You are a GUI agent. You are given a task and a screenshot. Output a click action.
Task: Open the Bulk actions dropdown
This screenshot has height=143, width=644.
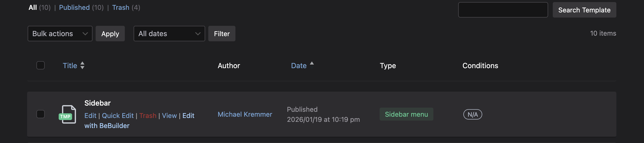click(60, 34)
